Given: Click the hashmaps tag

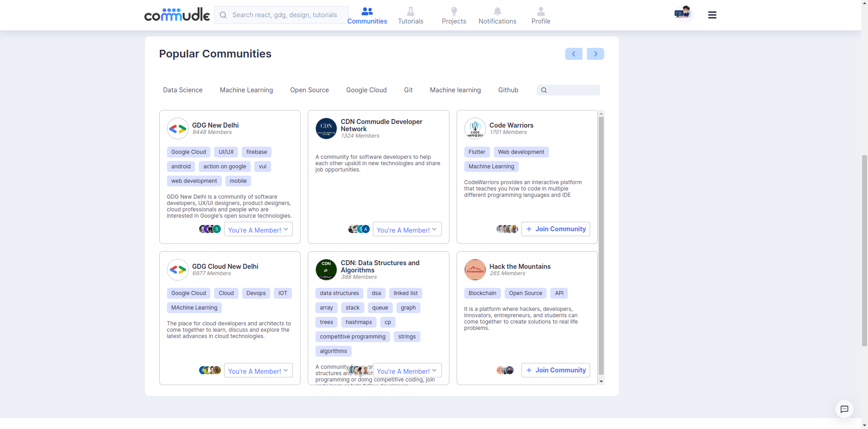Looking at the screenshot, I should 359,322.
